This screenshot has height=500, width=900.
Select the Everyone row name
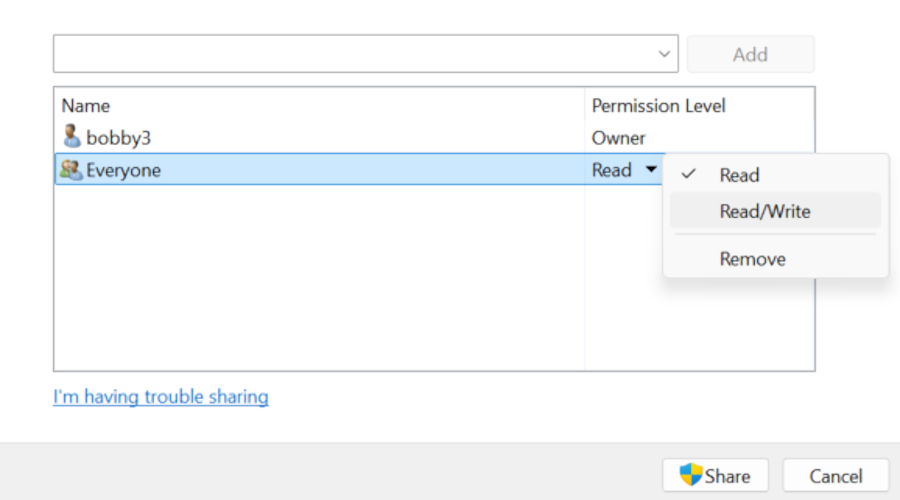coord(123,170)
